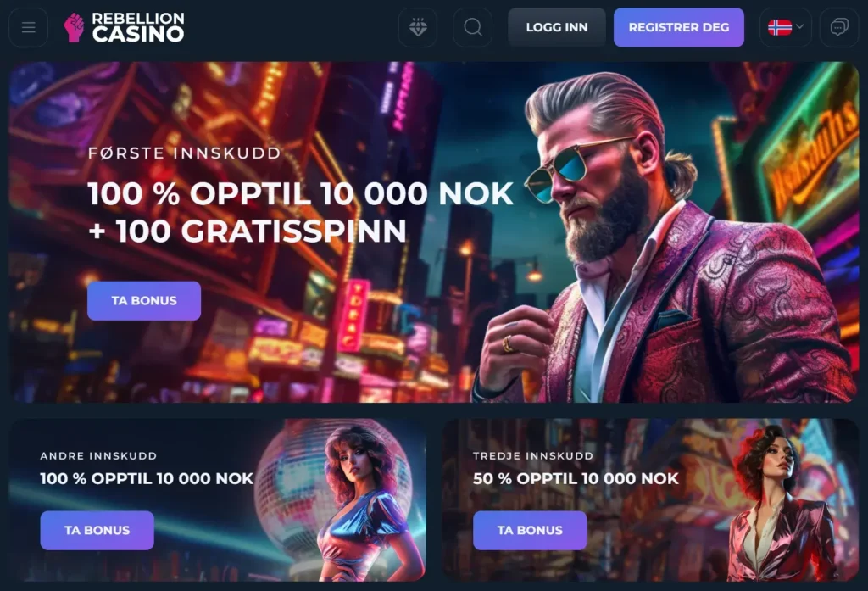868x591 pixels.
Task: Click the Rebellion Casino wordmark text
Action: coord(138,27)
